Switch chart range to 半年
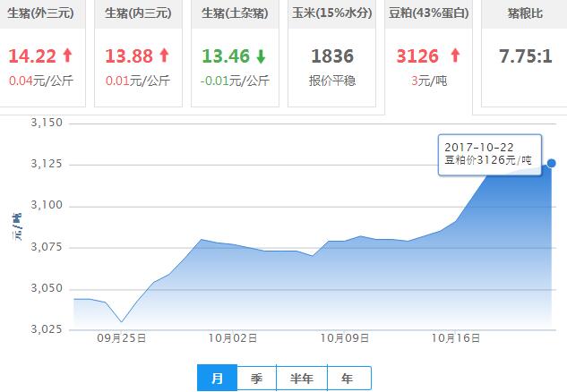The width and height of the screenshot is (567, 392). pyautogui.click(x=302, y=378)
